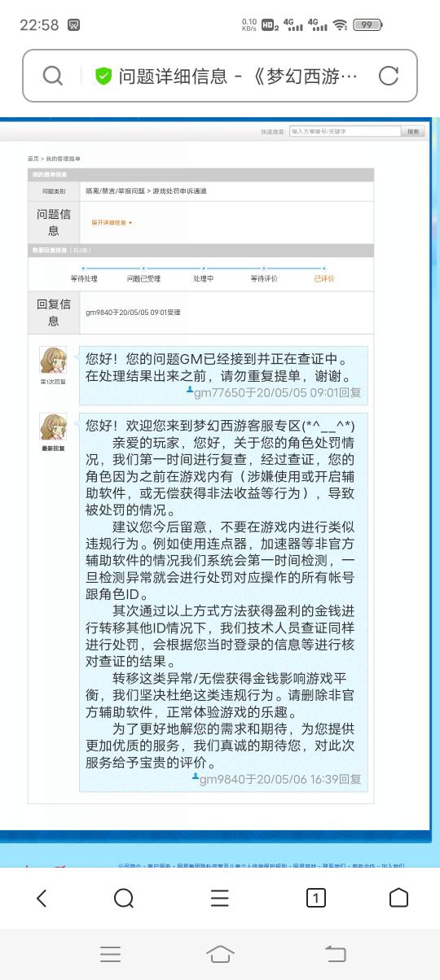
Task: Go to the browser home page icon
Action: (398, 897)
